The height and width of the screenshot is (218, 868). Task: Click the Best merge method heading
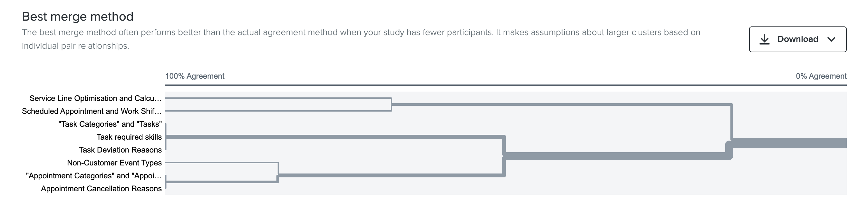(x=78, y=16)
